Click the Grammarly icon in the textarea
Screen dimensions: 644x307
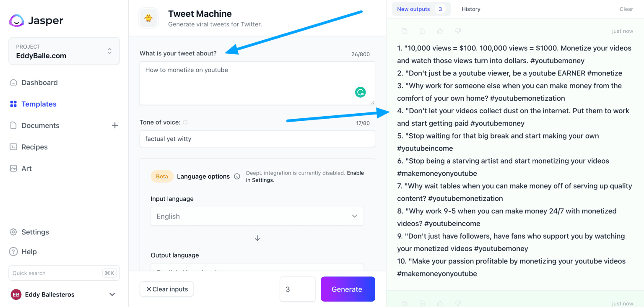[x=361, y=92]
